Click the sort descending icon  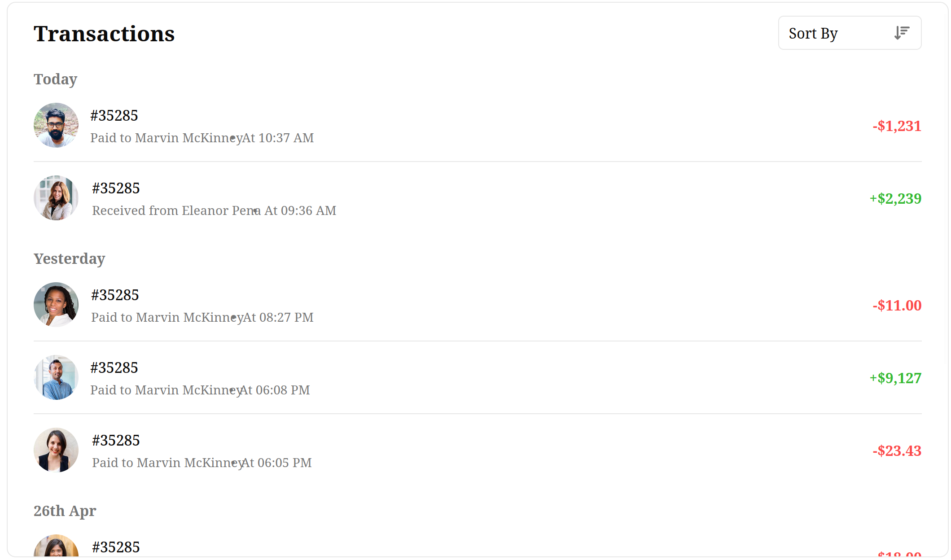901,33
